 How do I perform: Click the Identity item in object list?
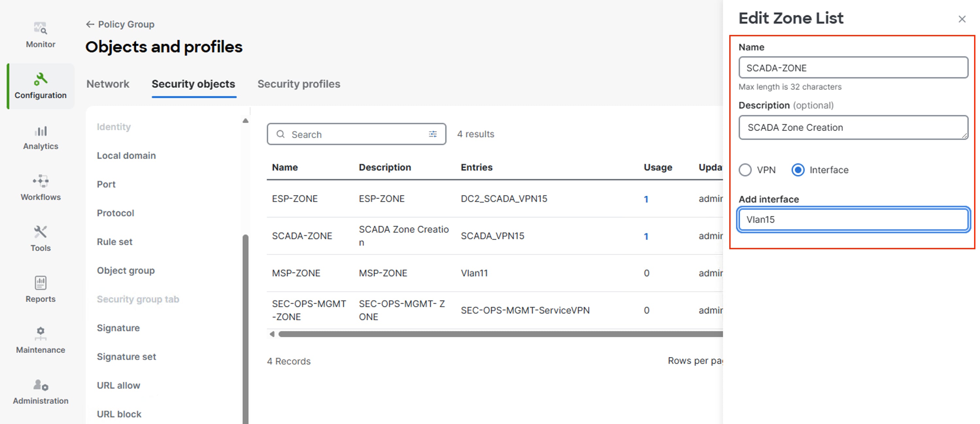(x=113, y=127)
